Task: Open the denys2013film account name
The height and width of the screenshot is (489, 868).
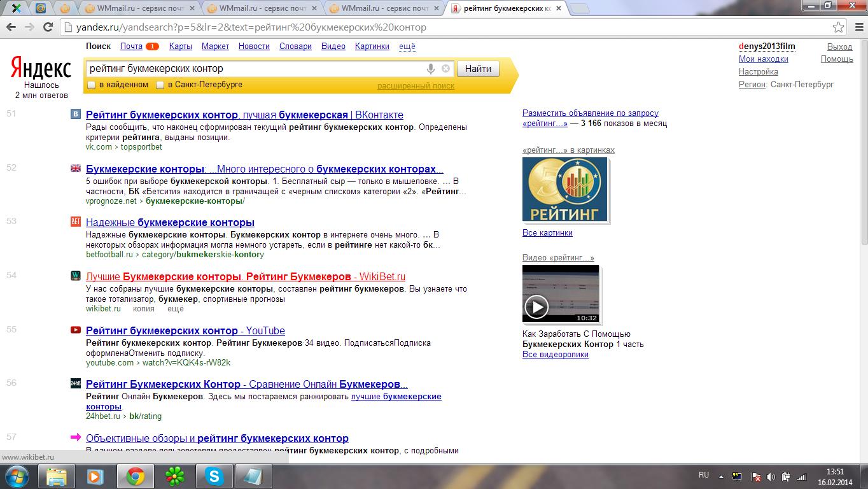Action: coord(767,46)
